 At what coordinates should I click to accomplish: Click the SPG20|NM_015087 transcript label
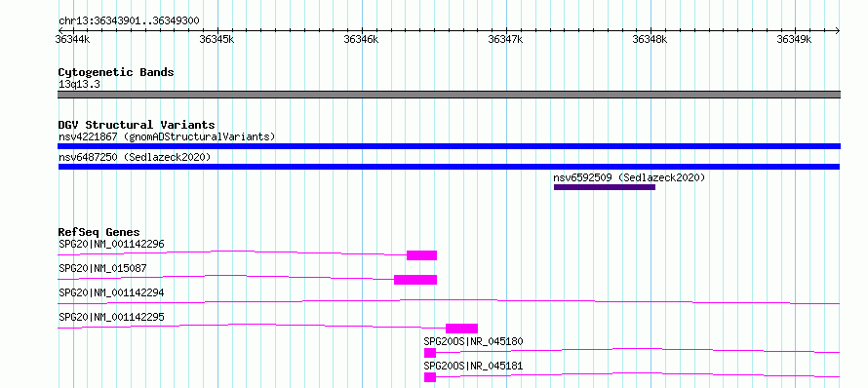coord(102,268)
